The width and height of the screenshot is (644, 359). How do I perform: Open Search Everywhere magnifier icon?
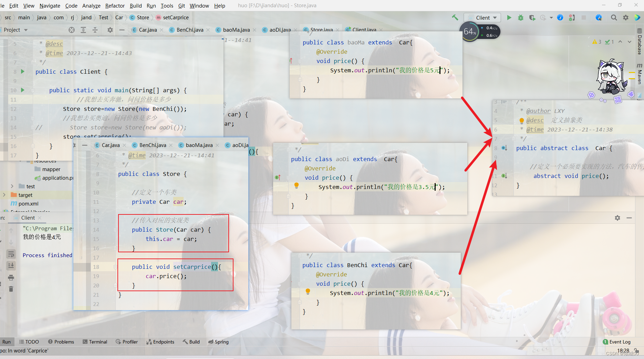(x=614, y=18)
